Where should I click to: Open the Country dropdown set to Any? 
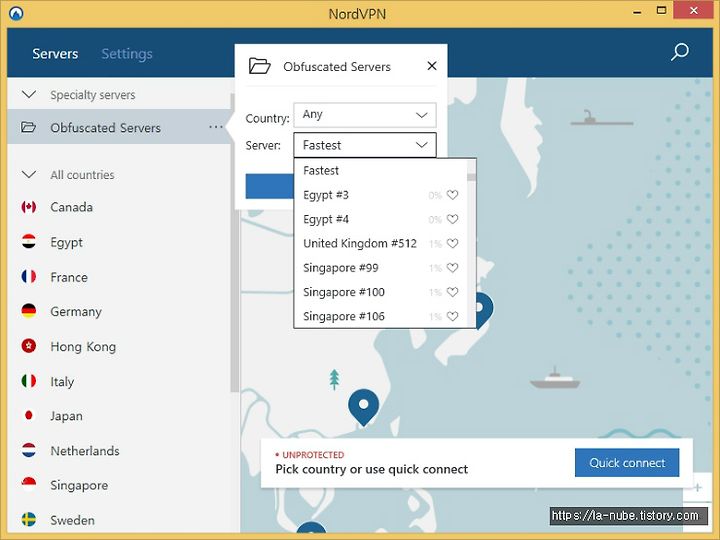(365, 115)
